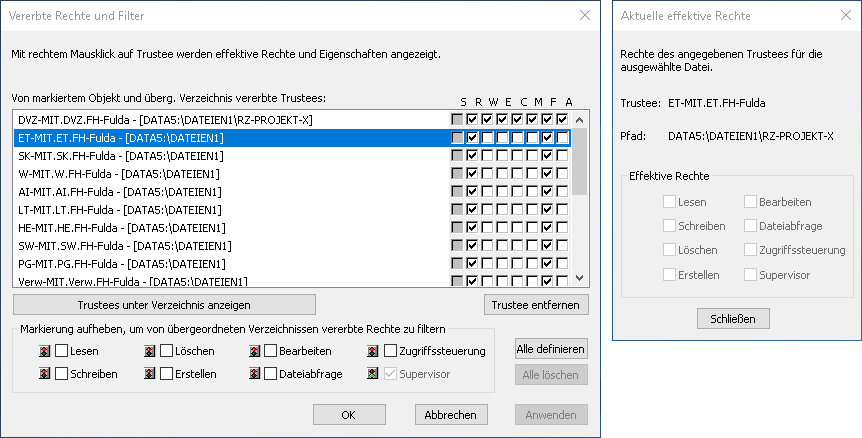Click the icon next to Zugriffssteuerung filter
Screen dimensions: 862x438
375,351
